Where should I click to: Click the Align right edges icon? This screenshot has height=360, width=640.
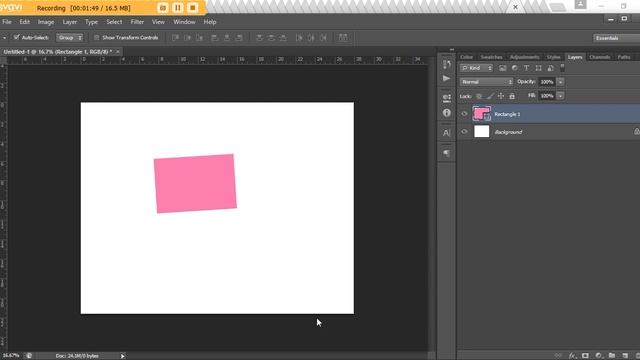tap(239, 38)
